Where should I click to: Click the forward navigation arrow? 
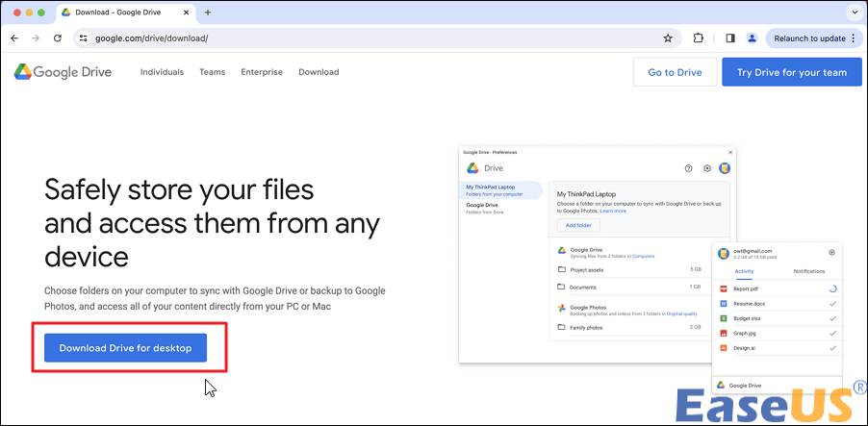pos(36,38)
